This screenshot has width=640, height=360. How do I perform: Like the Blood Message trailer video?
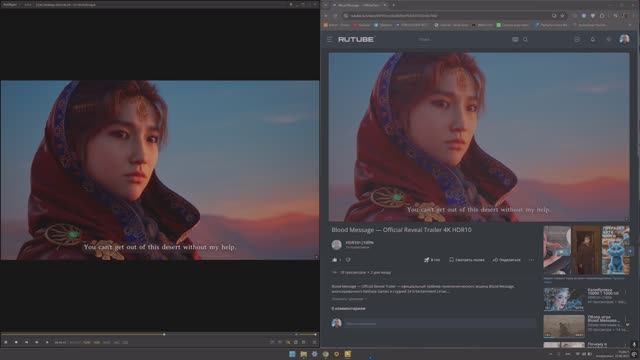click(336, 260)
